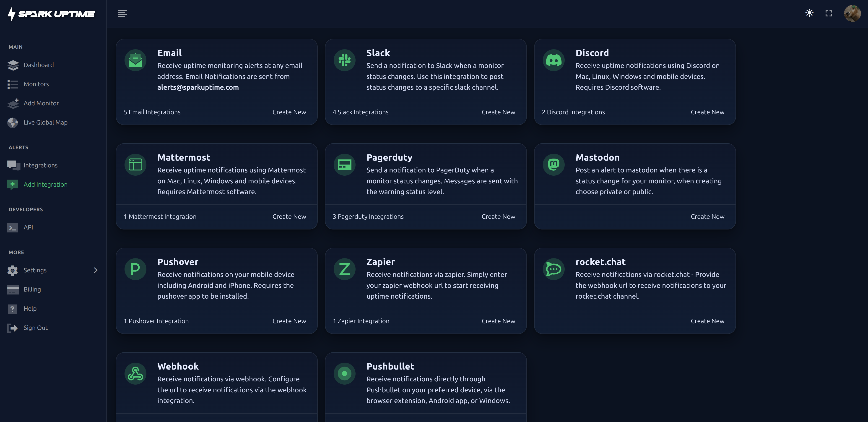This screenshot has height=422, width=868.
Task: Click the Webhook integration icon
Action: pyautogui.click(x=135, y=374)
